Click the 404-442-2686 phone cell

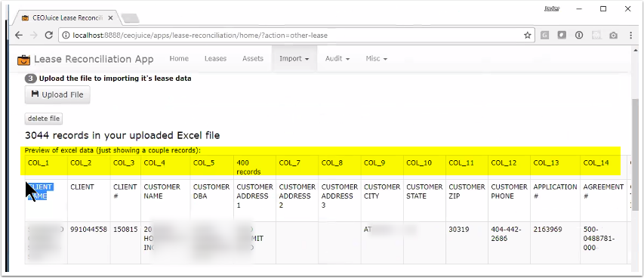click(510, 242)
